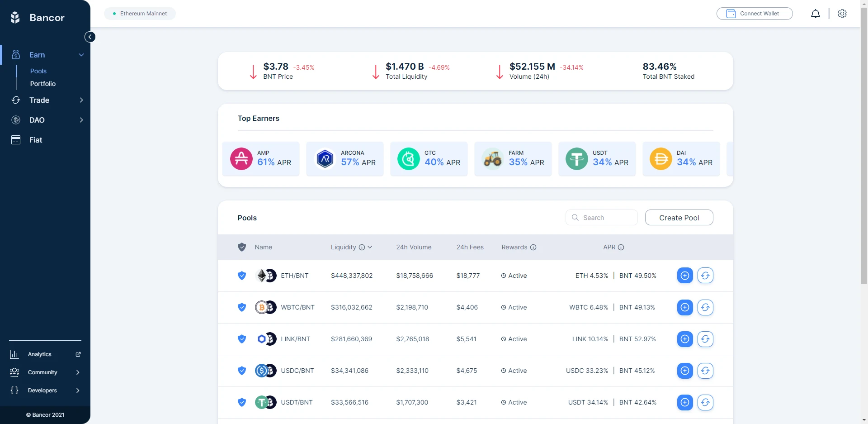Select DAO in the sidebar
The height and width of the screenshot is (424, 868).
[37, 120]
